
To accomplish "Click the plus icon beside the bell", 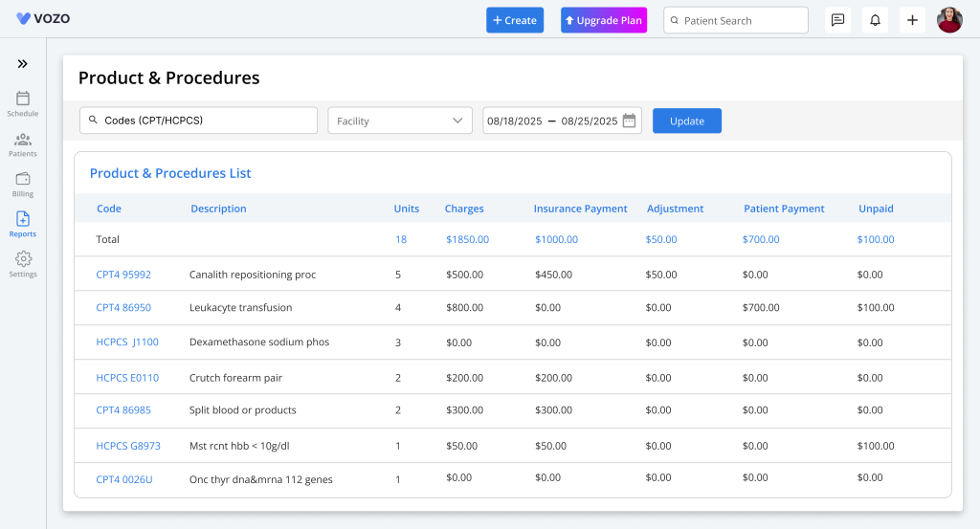I will click(x=912, y=20).
